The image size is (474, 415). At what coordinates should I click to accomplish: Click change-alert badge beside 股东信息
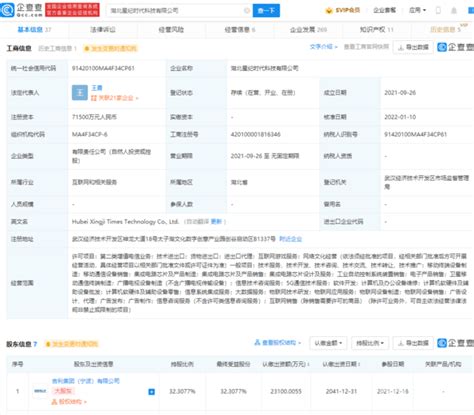pyautogui.click(x=72, y=344)
